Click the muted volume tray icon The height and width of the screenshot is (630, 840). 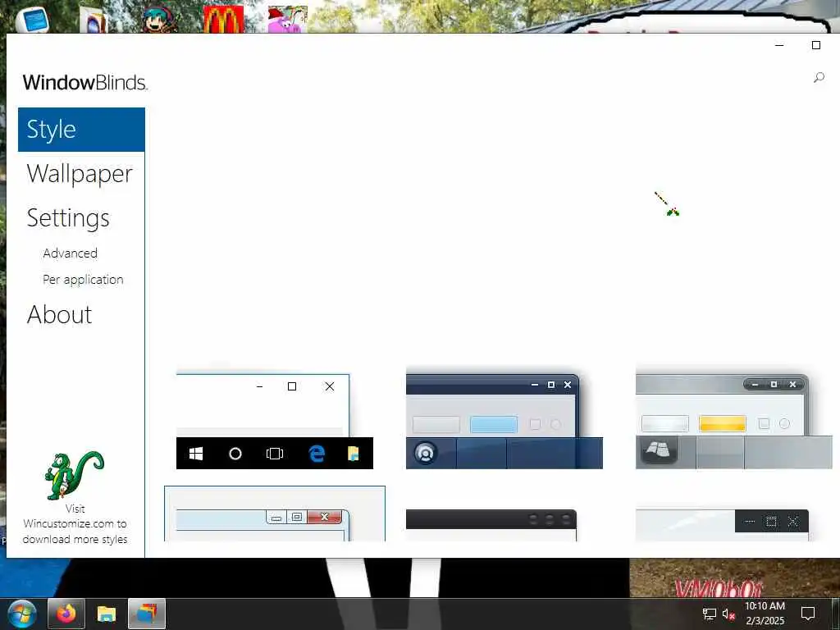pyautogui.click(x=728, y=614)
